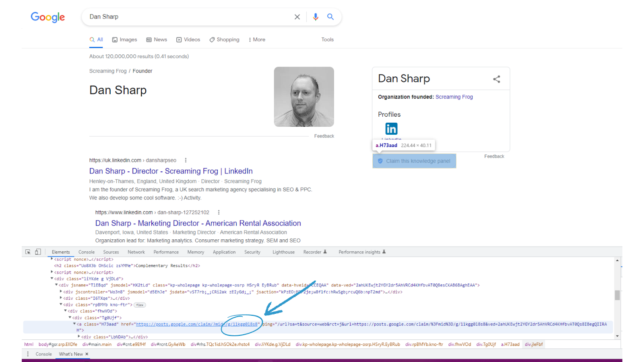Open the Console tab in the top DevTools bar

[x=87, y=252]
